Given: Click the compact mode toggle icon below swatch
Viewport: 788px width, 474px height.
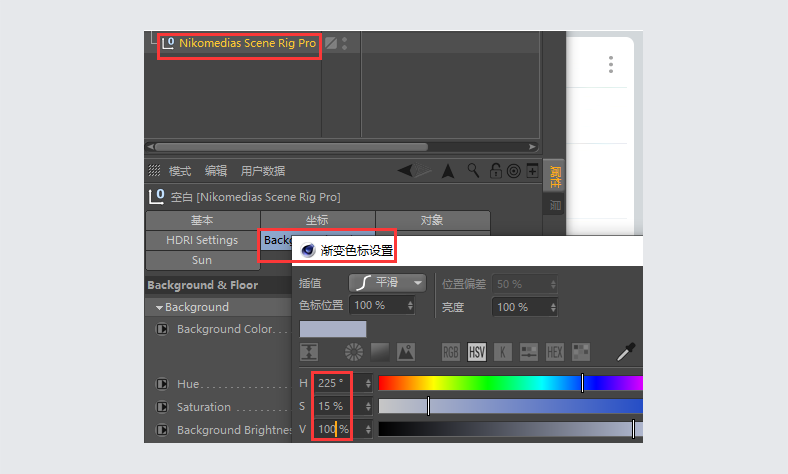Looking at the screenshot, I should 309,352.
